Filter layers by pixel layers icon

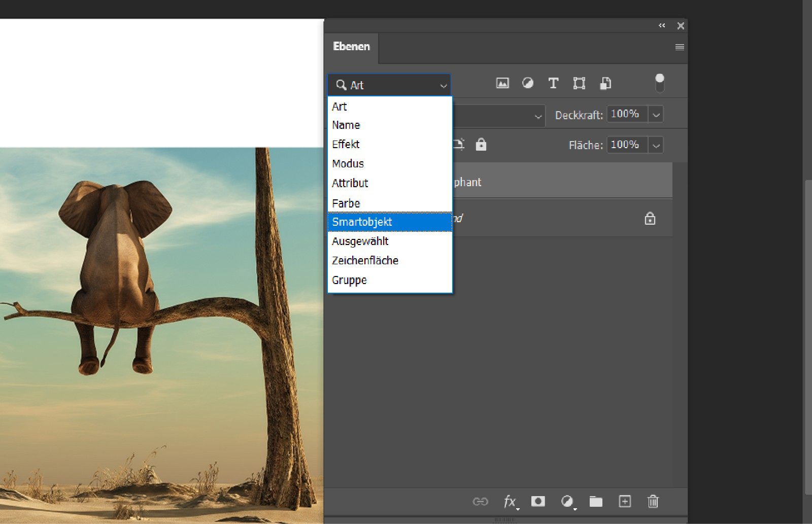[502, 83]
